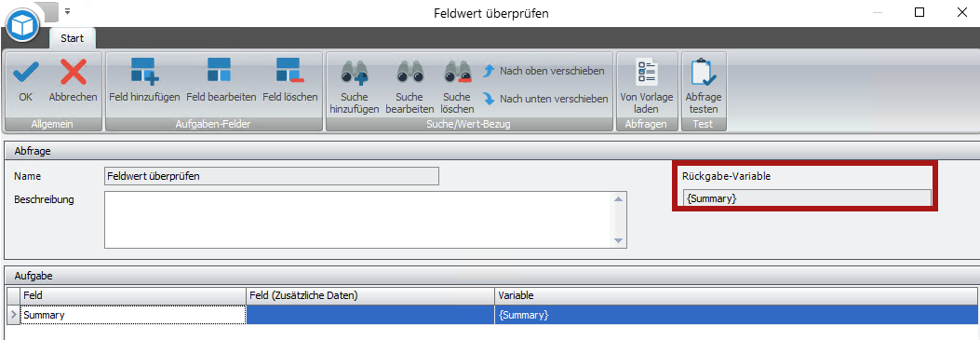Select the Summary row's Feld cell
The width and height of the screenshot is (980, 340).
point(132,315)
